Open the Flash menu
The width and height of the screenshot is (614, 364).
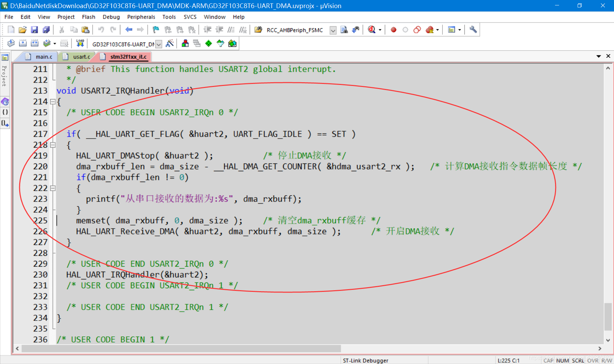(x=88, y=17)
